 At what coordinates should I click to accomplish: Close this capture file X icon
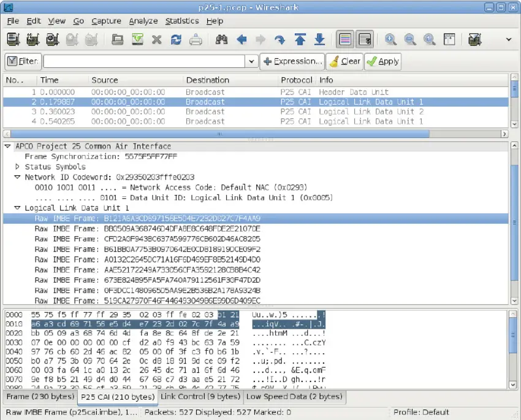(156, 40)
